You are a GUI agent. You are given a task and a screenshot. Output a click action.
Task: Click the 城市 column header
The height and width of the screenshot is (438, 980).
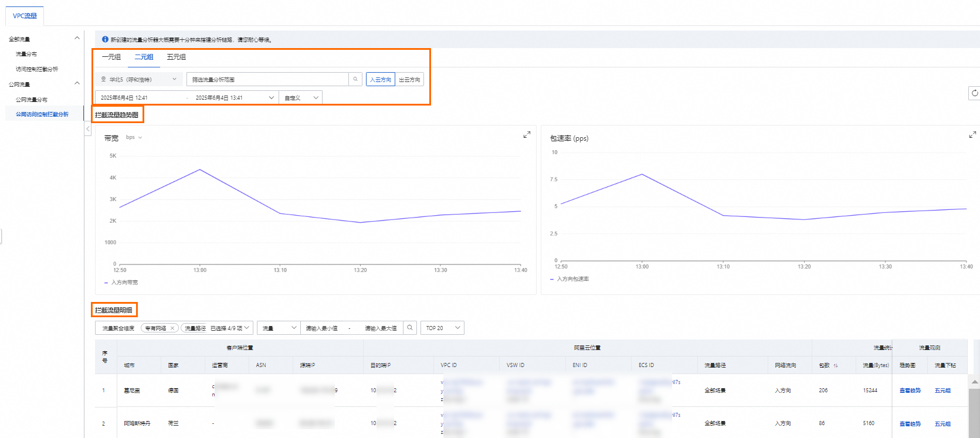(x=129, y=365)
